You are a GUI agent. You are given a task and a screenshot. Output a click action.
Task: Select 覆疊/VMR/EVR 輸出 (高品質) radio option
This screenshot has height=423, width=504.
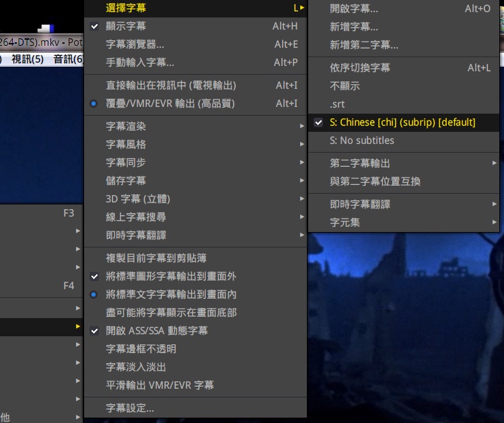click(195, 104)
